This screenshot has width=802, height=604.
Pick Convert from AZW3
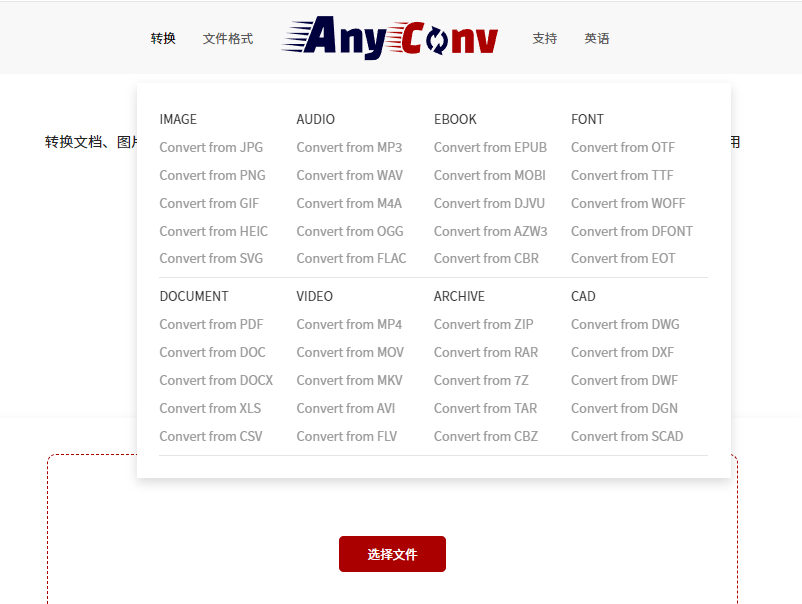(x=491, y=231)
